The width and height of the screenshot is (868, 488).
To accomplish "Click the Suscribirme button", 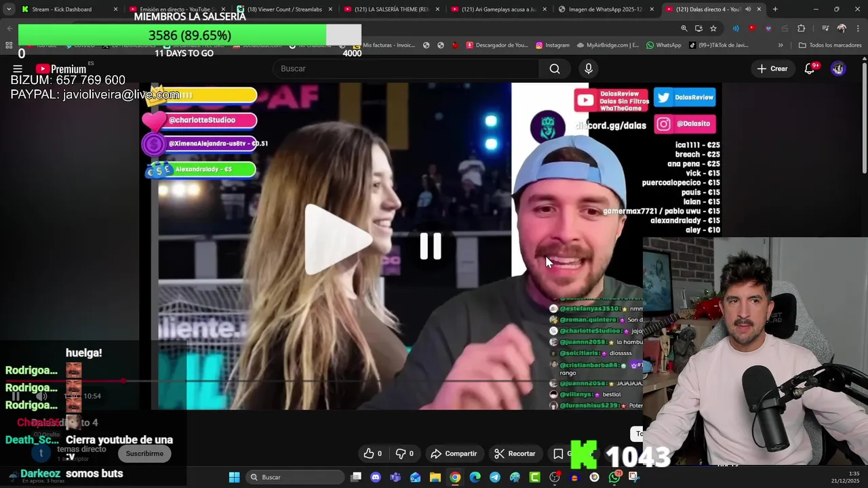I will point(144,453).
